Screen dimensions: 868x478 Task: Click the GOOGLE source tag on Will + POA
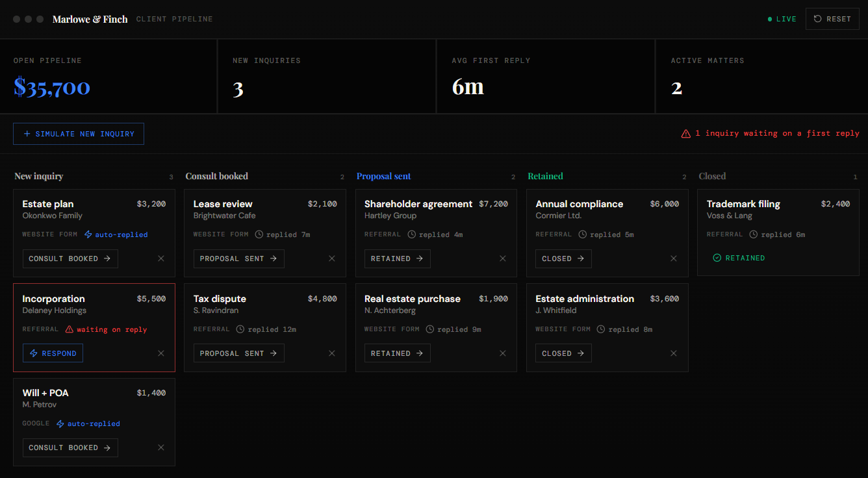(x=36, y=423)
